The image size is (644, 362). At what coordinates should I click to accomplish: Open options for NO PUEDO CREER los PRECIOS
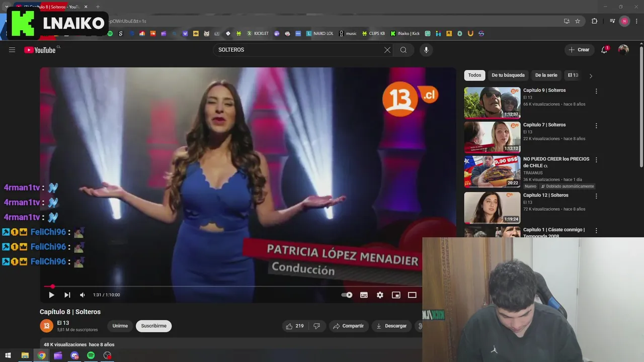[596, 160]
